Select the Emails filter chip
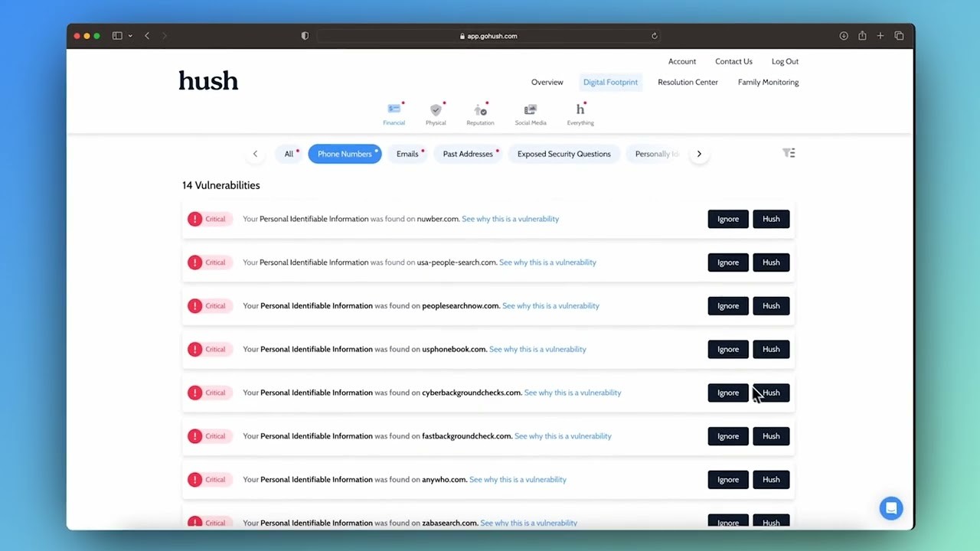This screenshot has height=551, width=980. click(x=407, y=154)
